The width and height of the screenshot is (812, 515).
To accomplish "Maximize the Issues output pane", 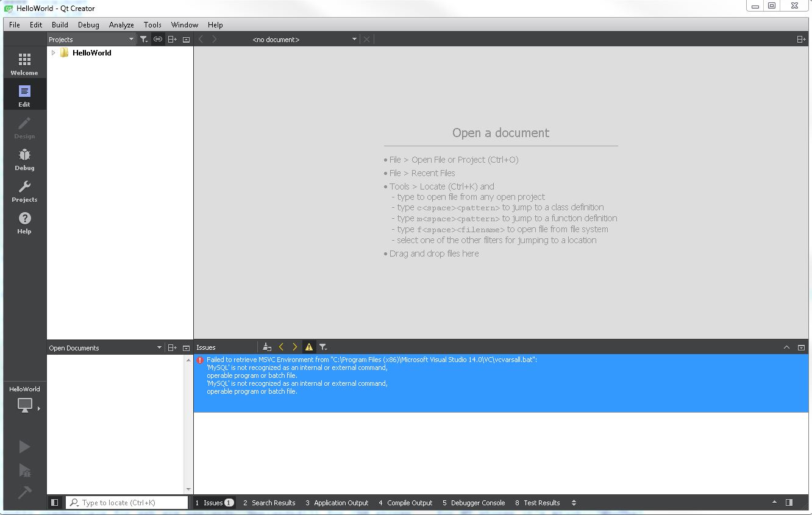I will pos(787,347).
